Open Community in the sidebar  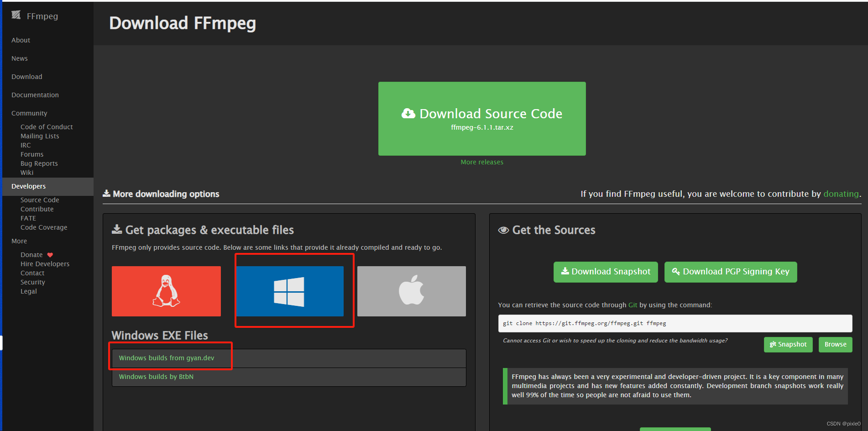(29, 113)
